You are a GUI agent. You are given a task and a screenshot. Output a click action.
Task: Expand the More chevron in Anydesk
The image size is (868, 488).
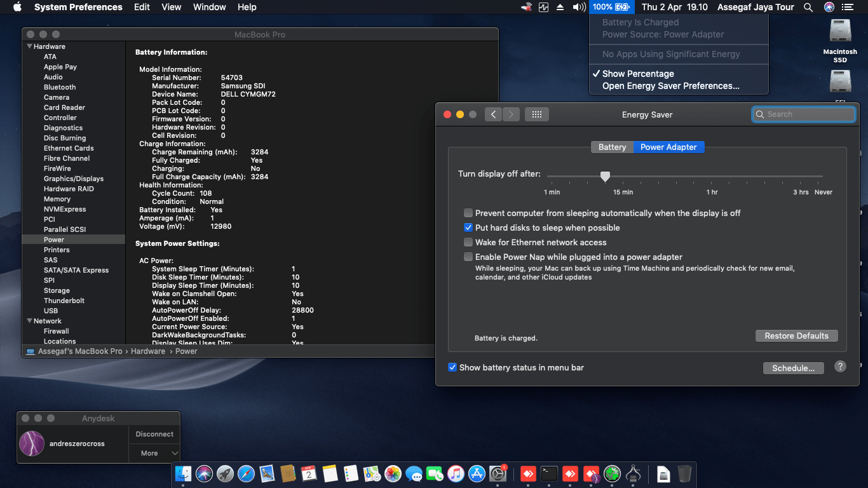coord(175,453)
